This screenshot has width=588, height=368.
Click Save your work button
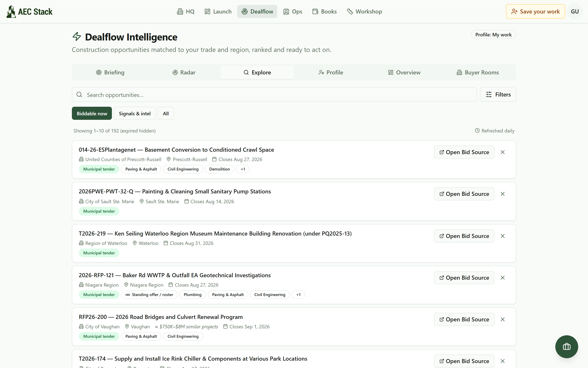[535, 11]
